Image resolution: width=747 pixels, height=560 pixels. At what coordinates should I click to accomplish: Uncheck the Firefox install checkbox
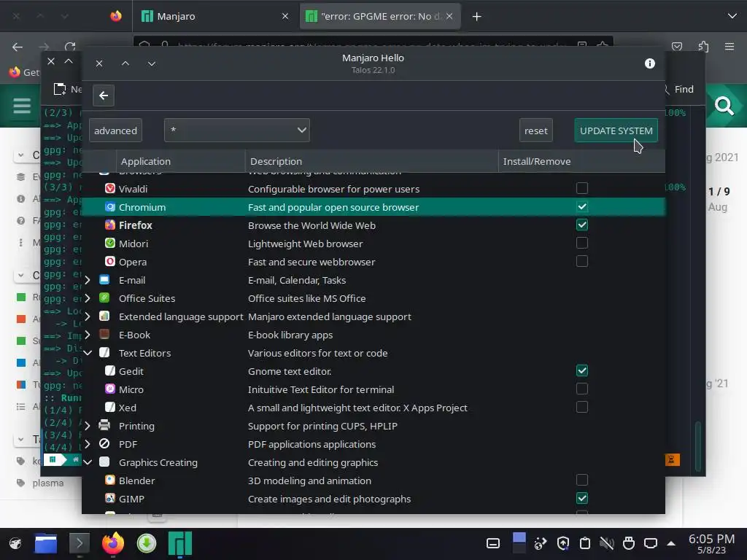581,225
